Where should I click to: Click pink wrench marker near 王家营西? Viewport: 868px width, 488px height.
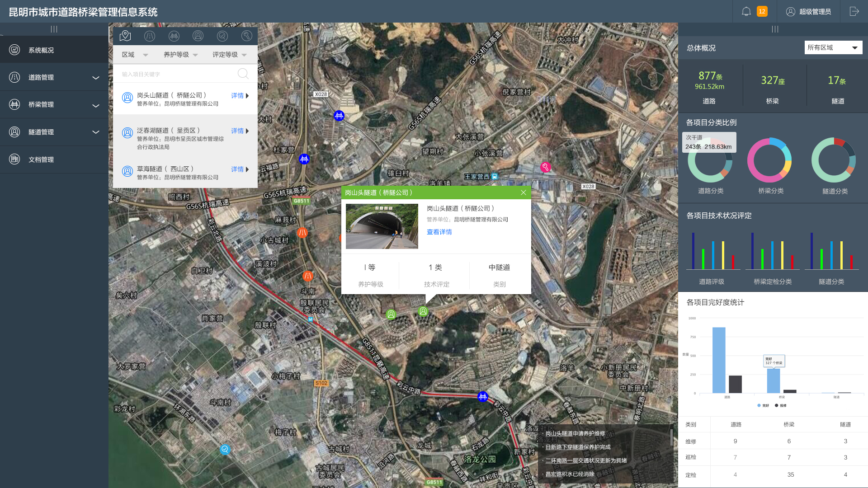[x=546, y=167]
